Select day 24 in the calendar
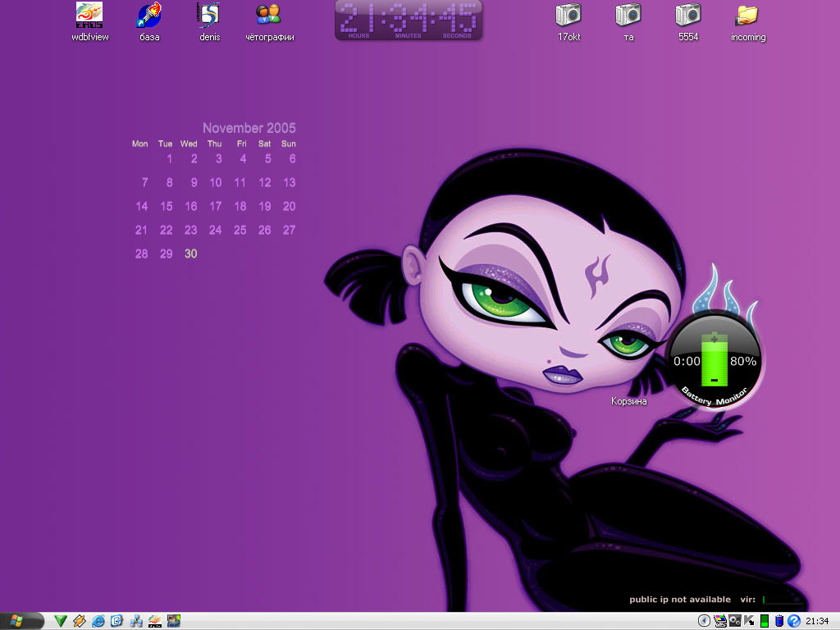 (216, 231)
